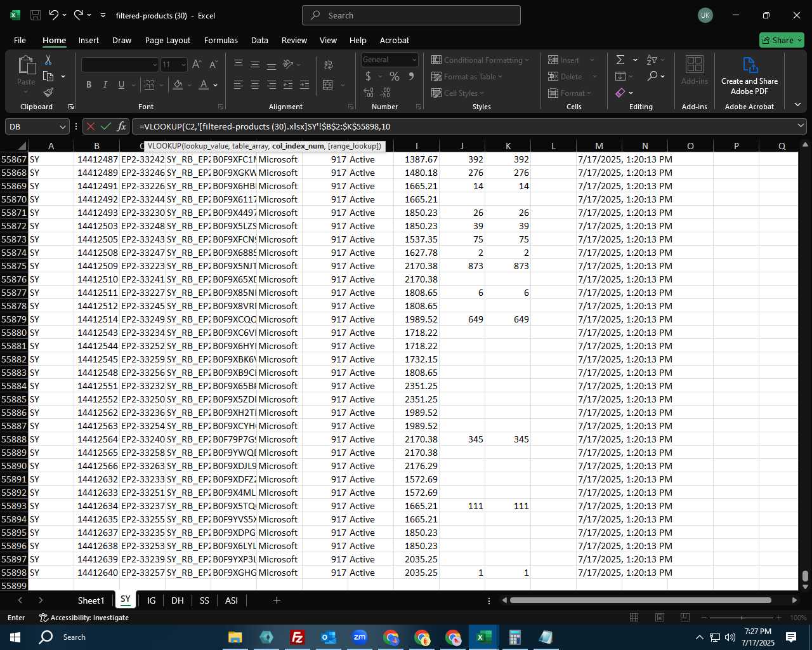Click the Insert cells button
This screenshot has height=650, width=812.
[572, 60]
